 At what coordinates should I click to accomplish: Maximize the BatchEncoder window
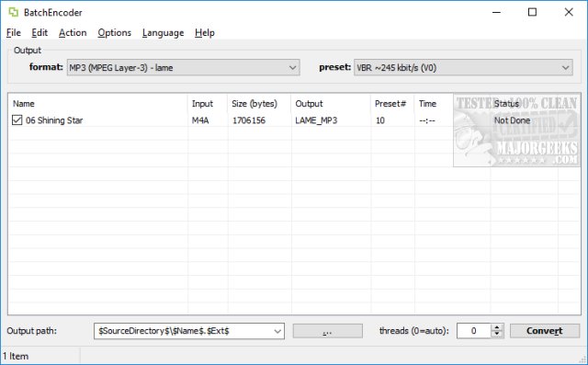(x=532, y=12)
